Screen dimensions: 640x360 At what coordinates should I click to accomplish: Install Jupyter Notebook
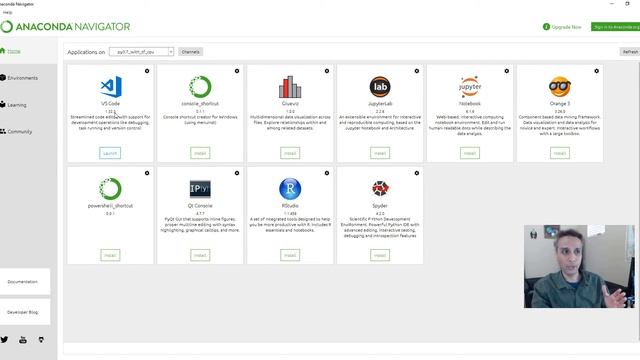click(470, 153)
